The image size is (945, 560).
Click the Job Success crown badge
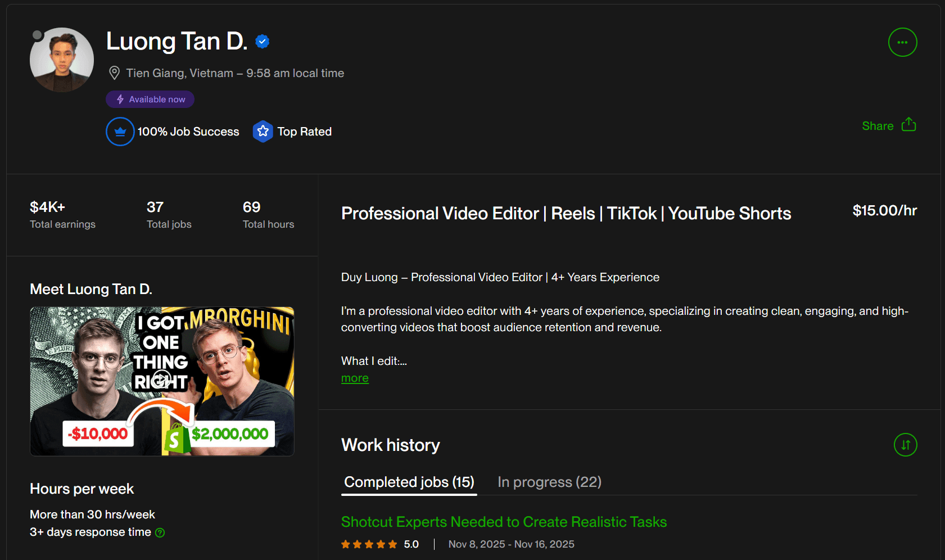click(x=120, y=132)
